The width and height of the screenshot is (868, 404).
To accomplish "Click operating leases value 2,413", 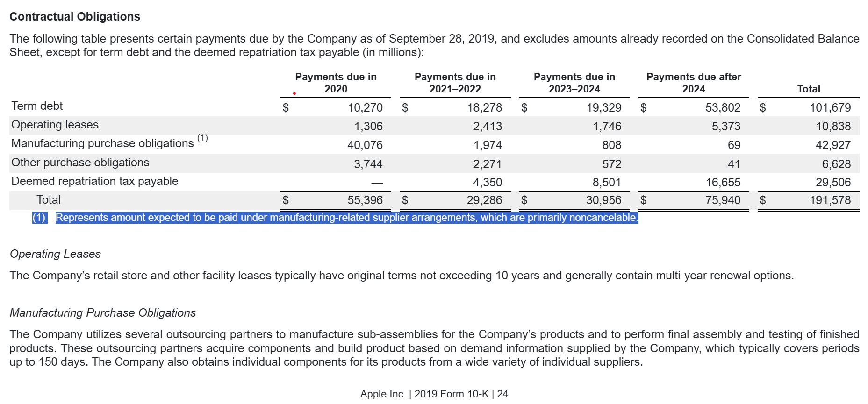I will coord(488,127).
